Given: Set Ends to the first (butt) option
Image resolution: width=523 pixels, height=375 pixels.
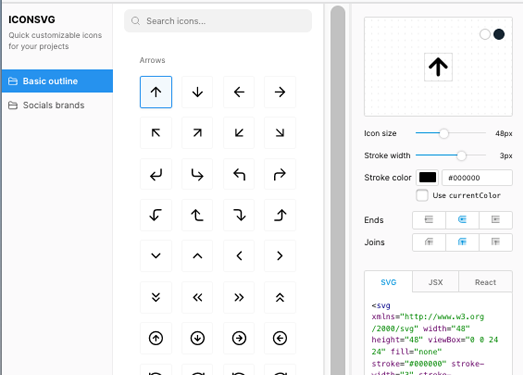Looking at the screenshot, I should point(429,220).
